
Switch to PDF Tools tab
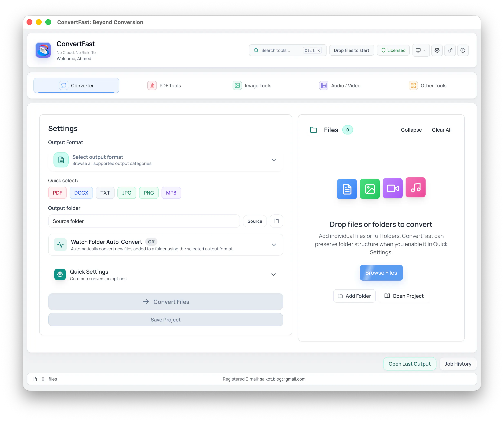[164, 85]
